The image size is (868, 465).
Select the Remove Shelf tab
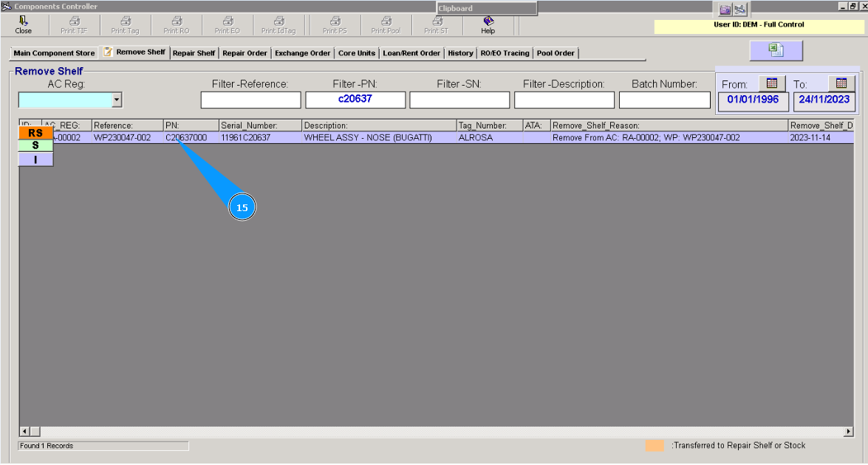click(134, 52)
